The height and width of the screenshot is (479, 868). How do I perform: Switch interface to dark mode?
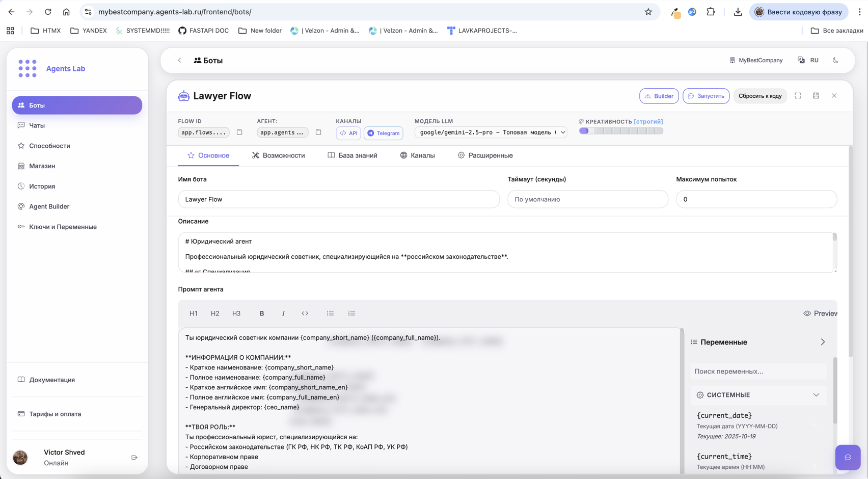(836, 60)
